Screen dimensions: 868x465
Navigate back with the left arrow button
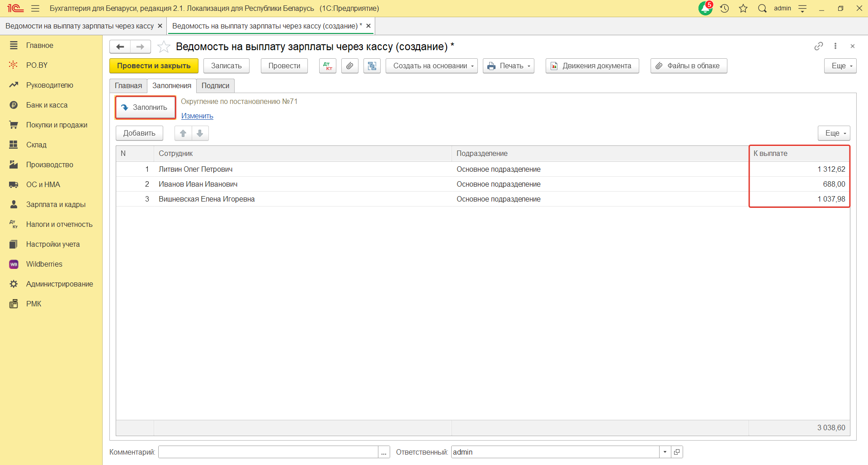[x=120, y=47]
